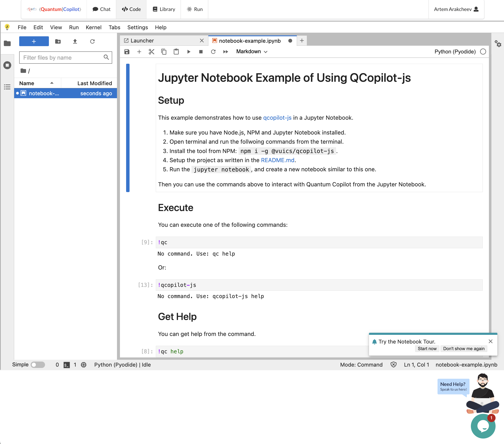Open the README.md link
504x444 pixels.
pos(278,160)
